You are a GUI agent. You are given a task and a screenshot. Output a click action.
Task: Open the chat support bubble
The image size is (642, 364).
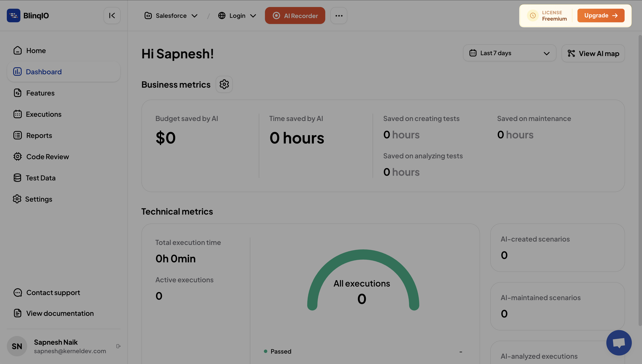click(x=619, y=343)
